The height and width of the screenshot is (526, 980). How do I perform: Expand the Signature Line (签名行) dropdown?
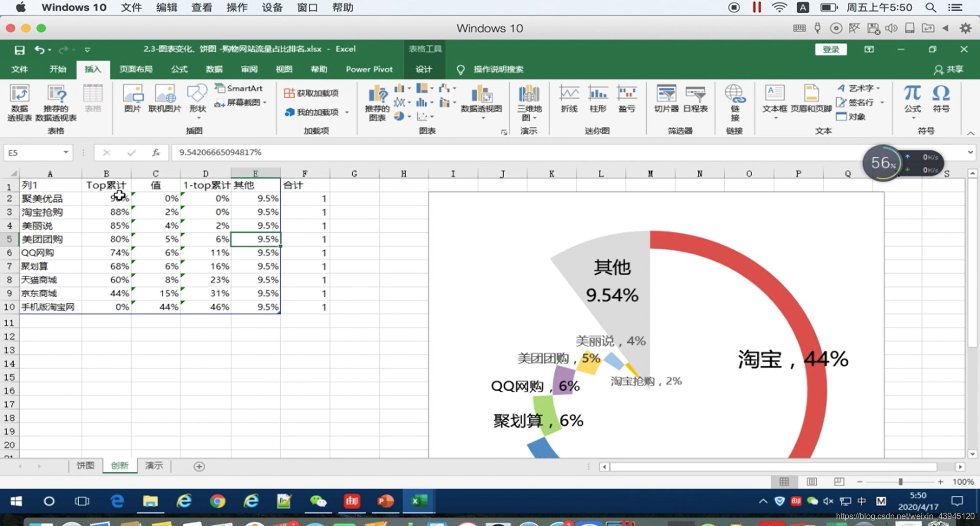[x=882, y=103]
